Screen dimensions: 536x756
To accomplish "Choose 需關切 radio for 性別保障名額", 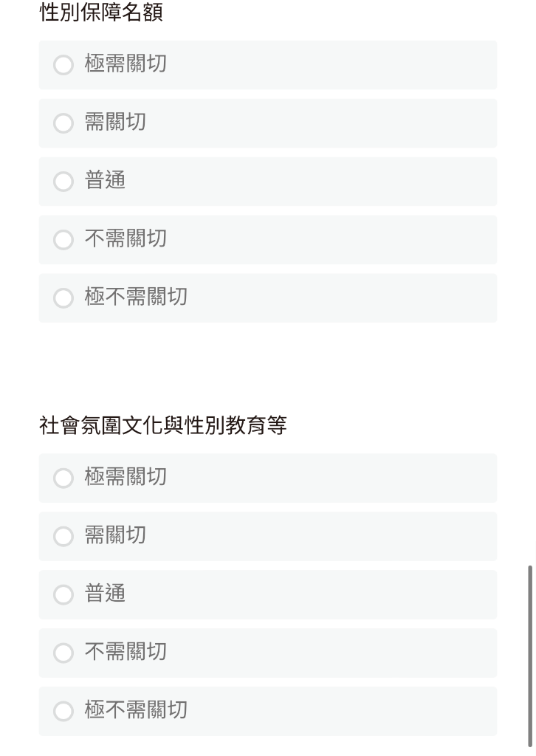I will click(63, 123).
